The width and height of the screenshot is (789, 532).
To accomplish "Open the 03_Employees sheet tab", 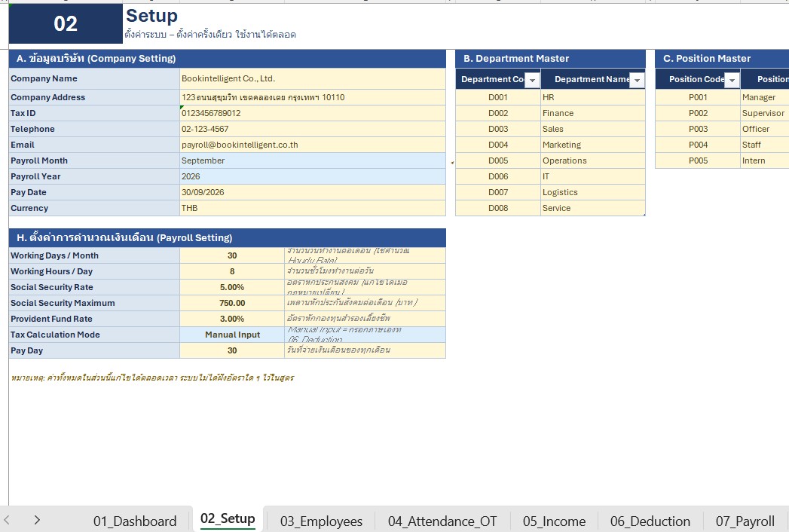I will (x=321, y=521).
